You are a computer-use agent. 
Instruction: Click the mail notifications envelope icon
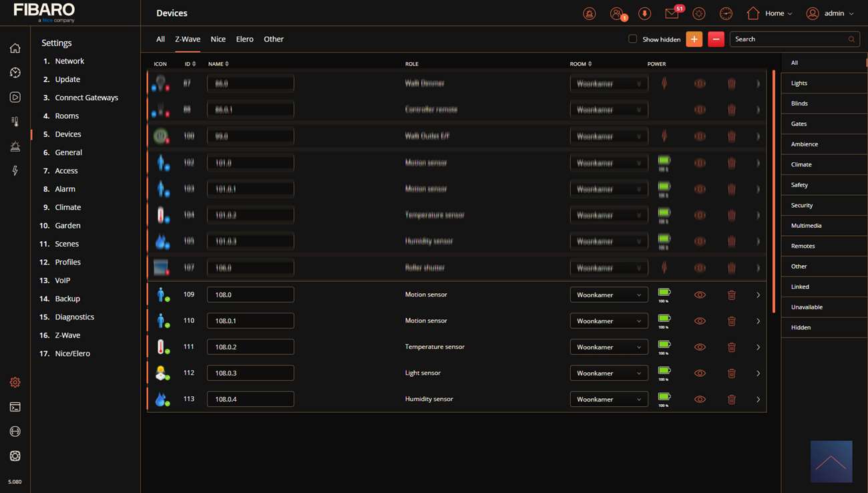pos(672,13)
